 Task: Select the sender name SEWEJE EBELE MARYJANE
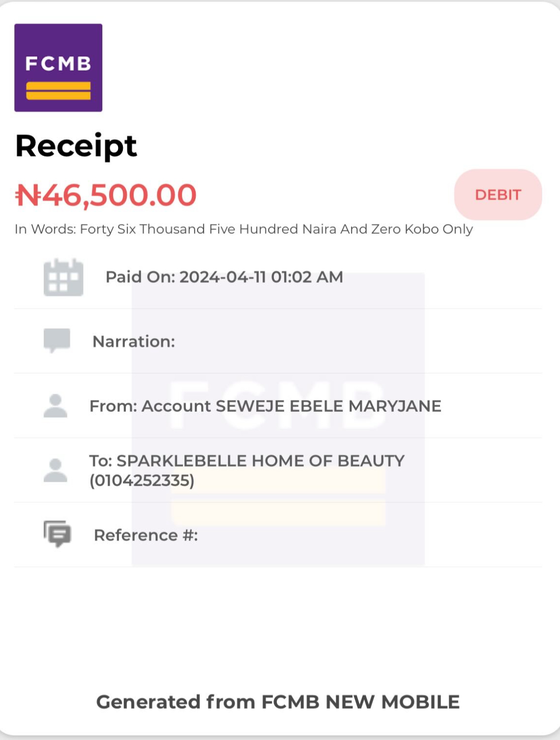point(328,406)
